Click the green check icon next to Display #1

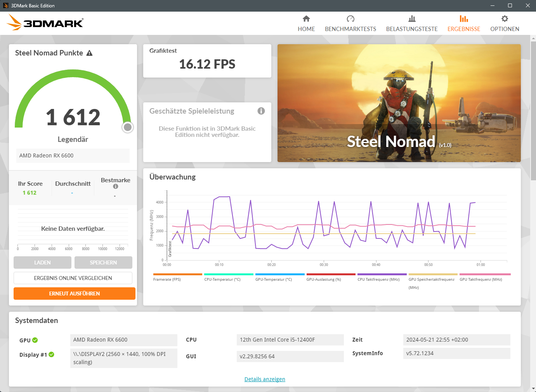tap(52, 354)
